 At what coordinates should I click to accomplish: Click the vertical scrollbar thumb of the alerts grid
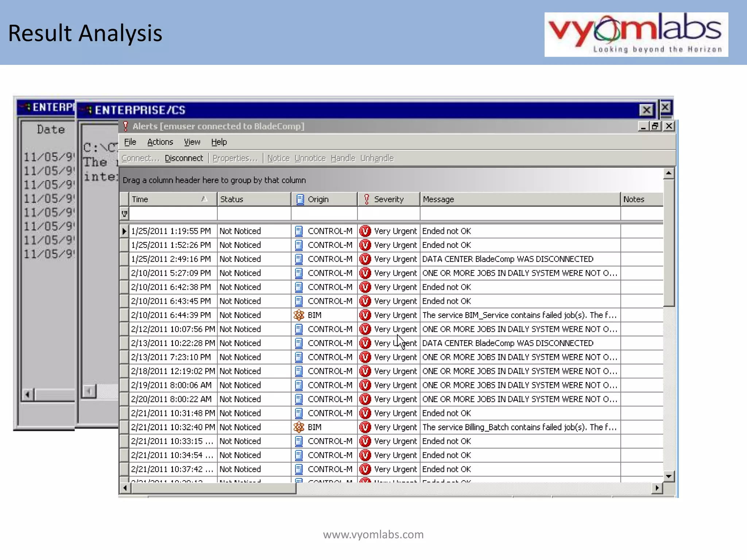[669, 242]
